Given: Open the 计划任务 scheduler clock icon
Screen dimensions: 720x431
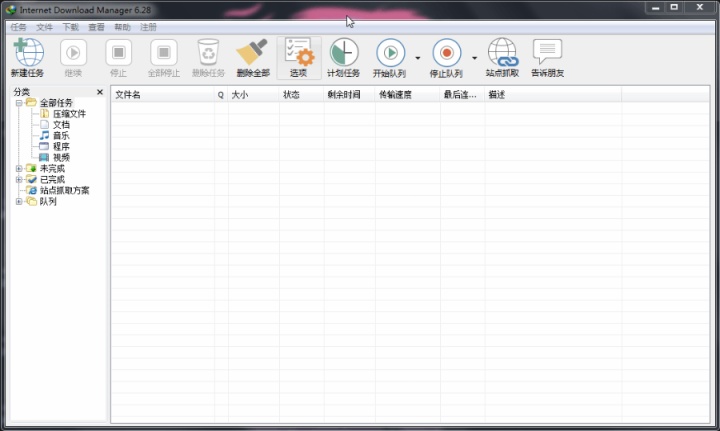Looking at the screenshot, I should click(344, 52).
